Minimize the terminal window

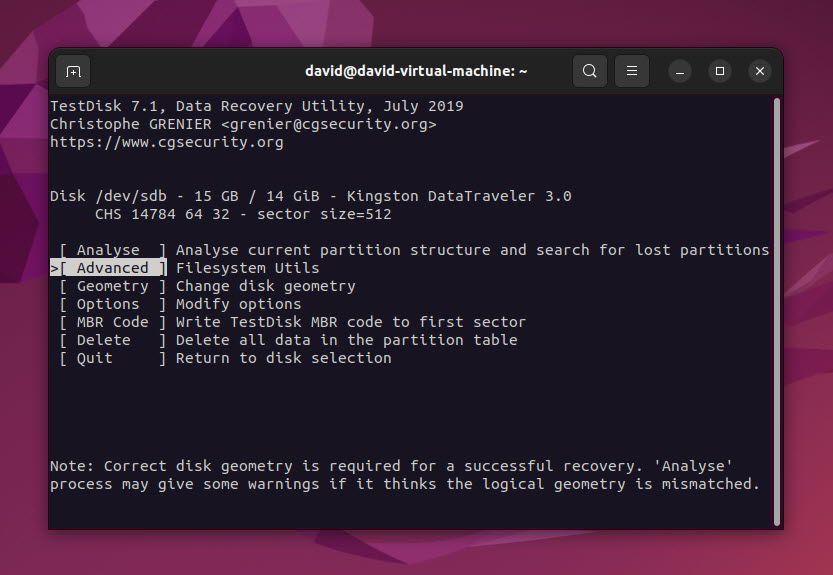pos(679,71)
